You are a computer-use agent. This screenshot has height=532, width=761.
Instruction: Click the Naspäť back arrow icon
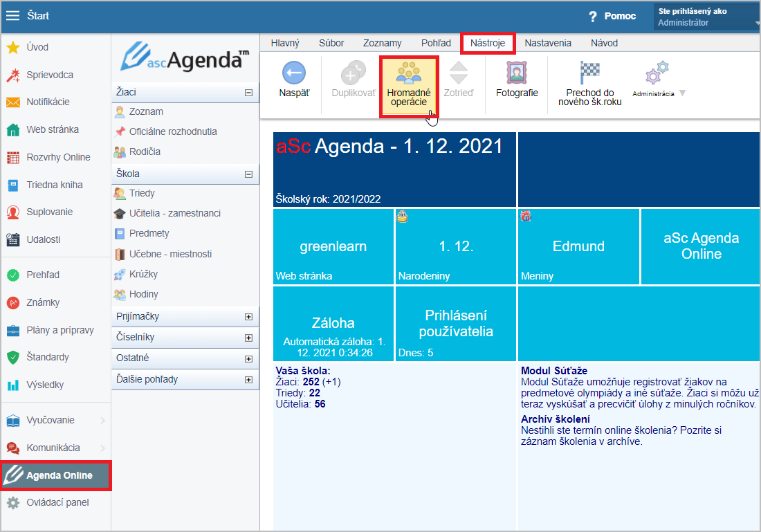(294, 73)
